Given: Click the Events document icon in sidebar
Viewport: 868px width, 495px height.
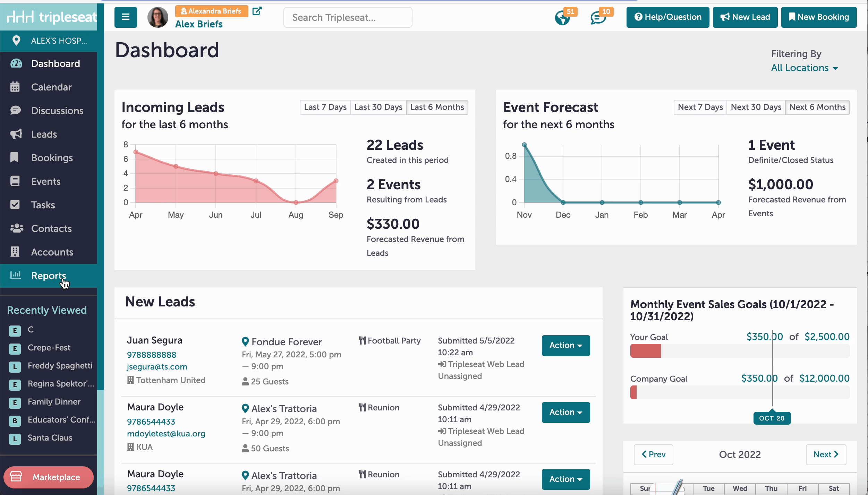Looking at the screenshot, I should pyautogui.click(x=15, y=181).
